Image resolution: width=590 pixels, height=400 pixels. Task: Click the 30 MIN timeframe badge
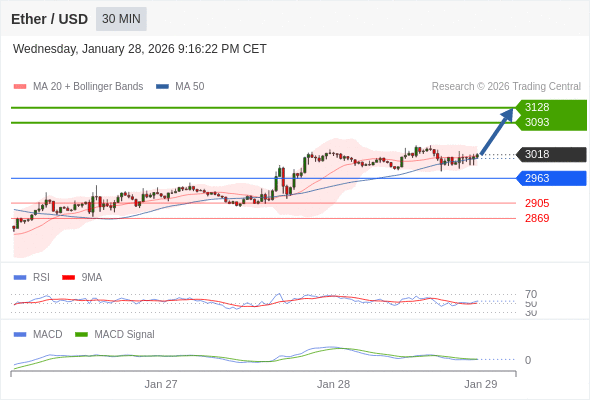coord(121,19)
